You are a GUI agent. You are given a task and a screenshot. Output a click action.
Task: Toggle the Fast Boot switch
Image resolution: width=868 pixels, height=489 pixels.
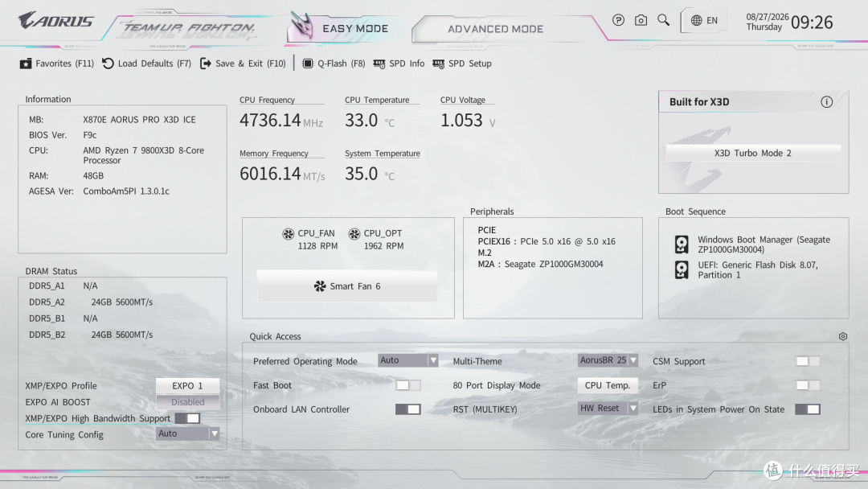tap(408, 385)
